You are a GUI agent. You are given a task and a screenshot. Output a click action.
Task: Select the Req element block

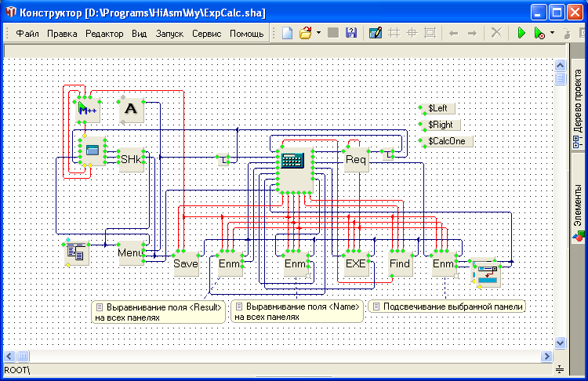[x=356, y=159]
